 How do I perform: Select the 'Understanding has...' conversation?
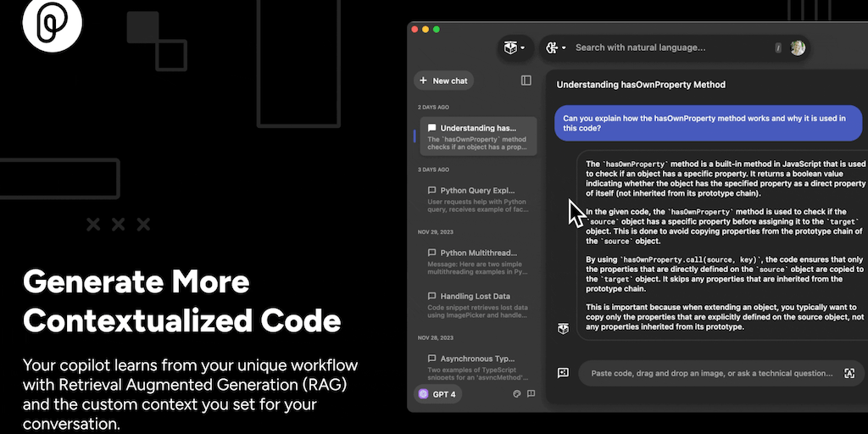pos(478,136)
